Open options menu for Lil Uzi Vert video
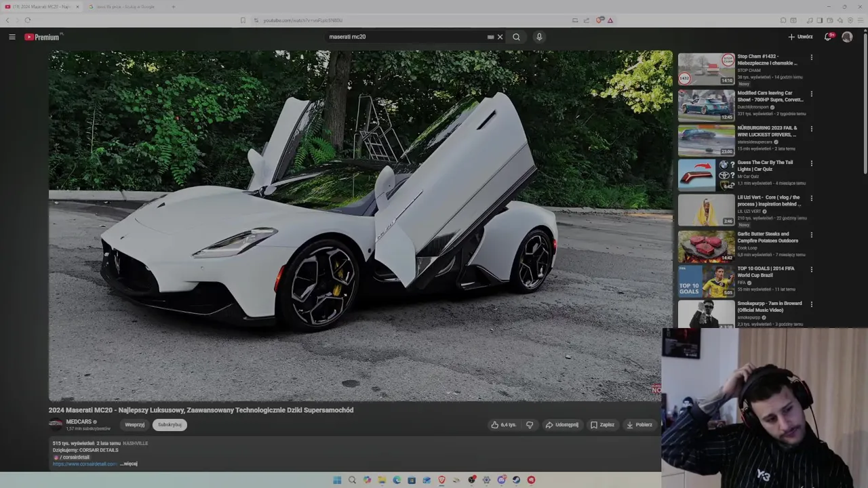The image size is (868, 488). point(811,199)
